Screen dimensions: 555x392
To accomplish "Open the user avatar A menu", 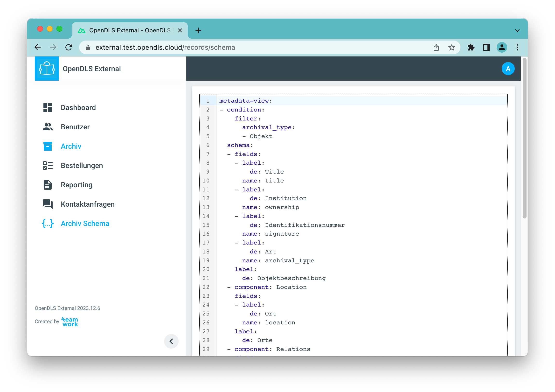I will click(x=508, y=69).
